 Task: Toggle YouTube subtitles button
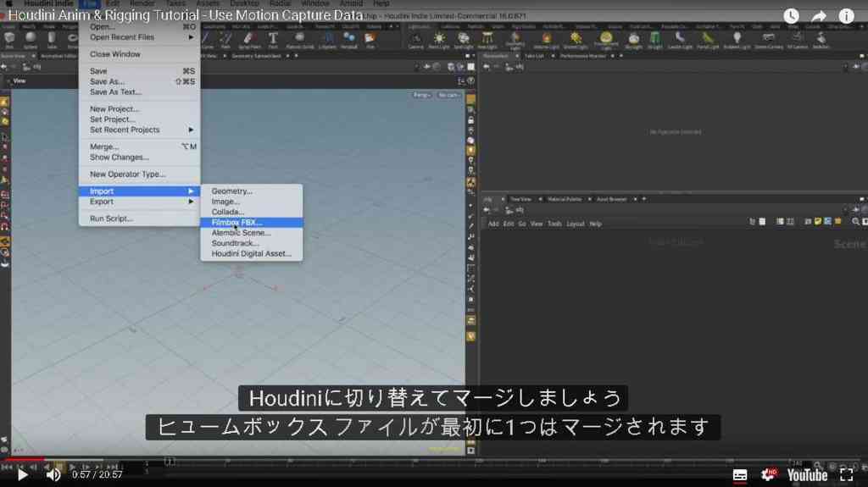[x=740, y=475]
